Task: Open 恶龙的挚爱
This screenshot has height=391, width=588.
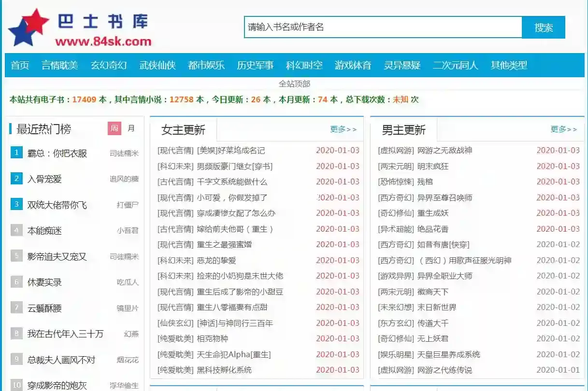Action: click(x=216, y=260)
